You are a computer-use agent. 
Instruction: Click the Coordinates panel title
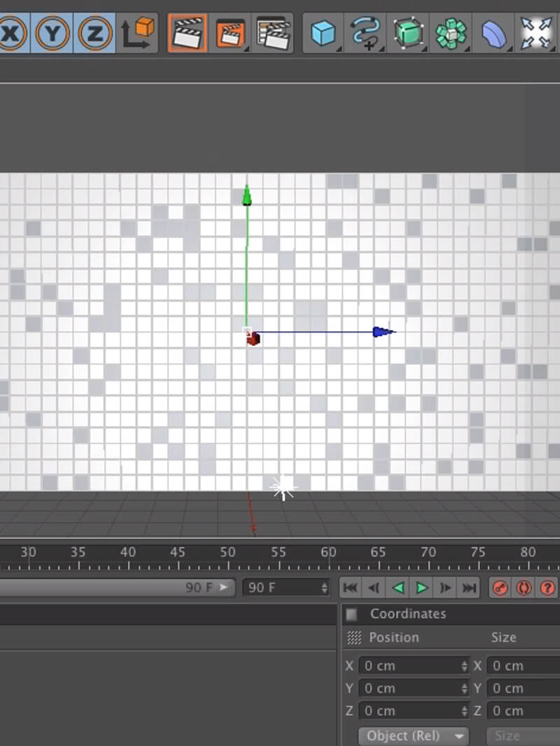click(408, 614)
